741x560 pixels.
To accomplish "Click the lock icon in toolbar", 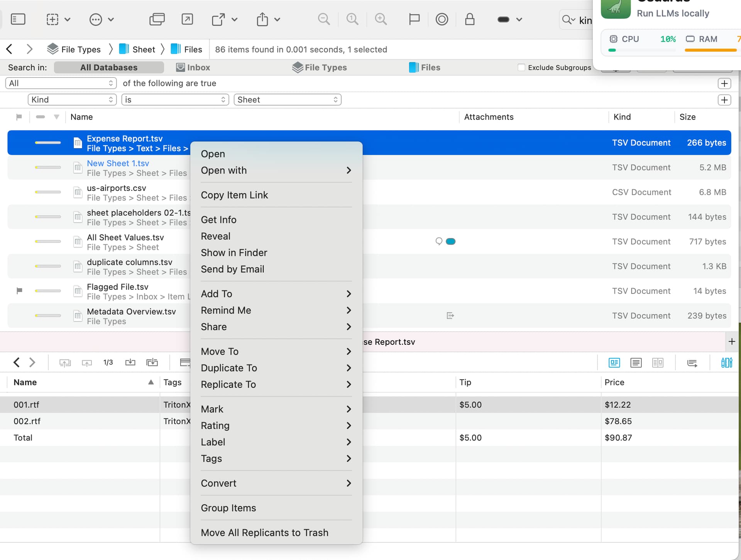I will pyautogui.click(x=469, y=19).
